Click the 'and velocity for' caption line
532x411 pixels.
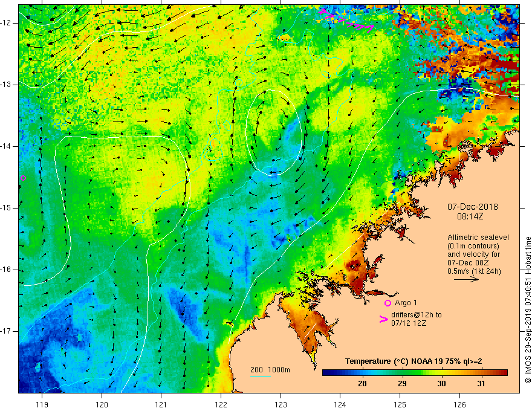point(473,254)
